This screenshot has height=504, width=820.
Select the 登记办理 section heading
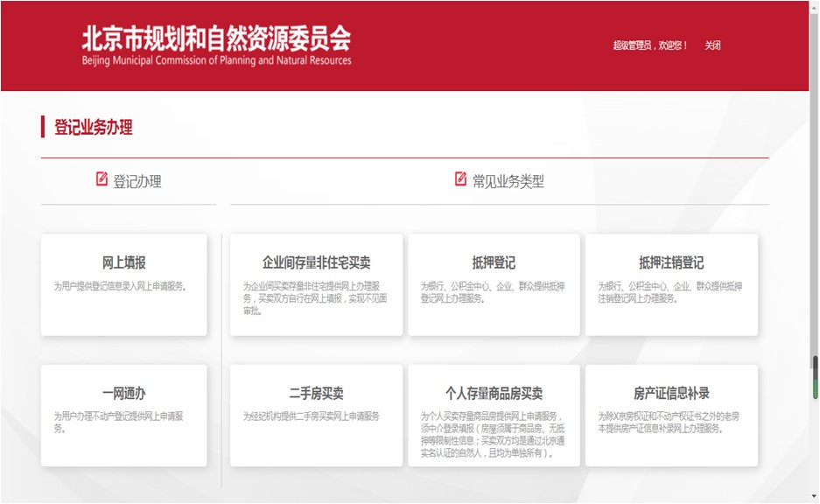click(137, 181)
